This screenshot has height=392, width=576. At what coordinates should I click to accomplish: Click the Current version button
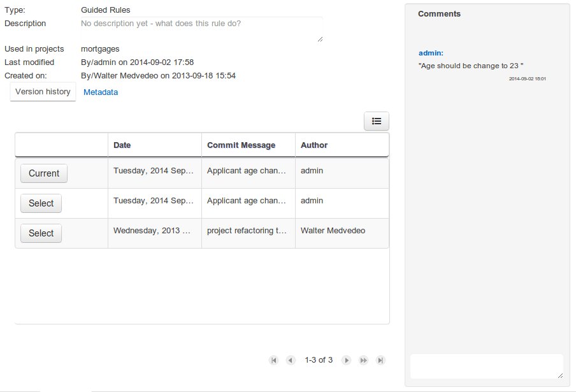pos(44,173)
